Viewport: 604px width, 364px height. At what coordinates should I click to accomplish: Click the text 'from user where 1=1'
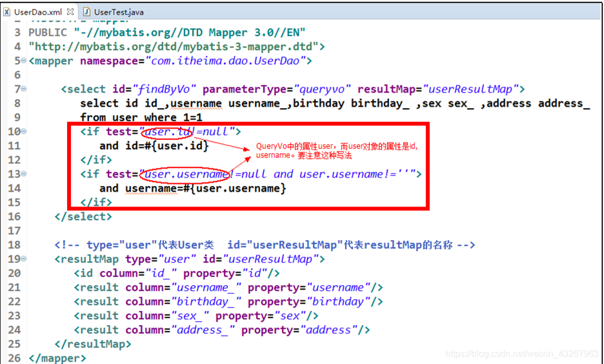point(141,117)
